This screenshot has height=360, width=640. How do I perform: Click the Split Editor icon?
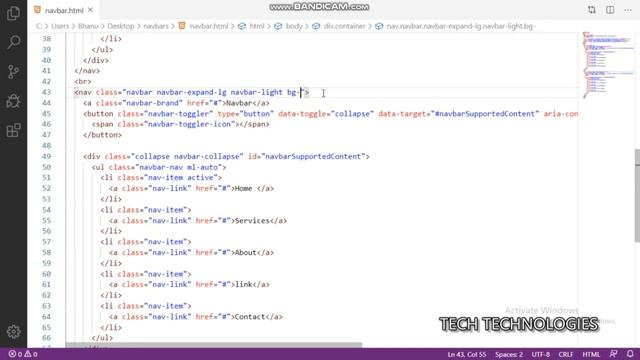[x=610, y=10]
